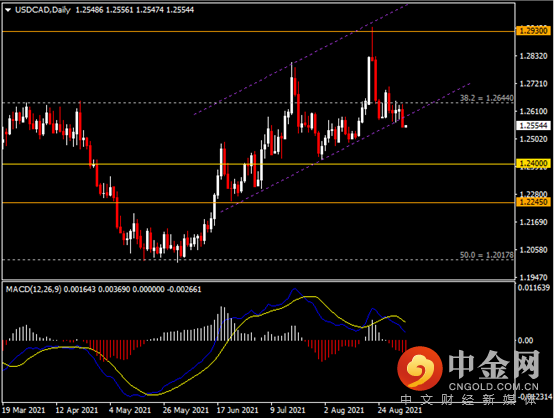554x418 pixels.
Task: Click the USDCAD chart dropdown triangle
Action: (8, 10)
